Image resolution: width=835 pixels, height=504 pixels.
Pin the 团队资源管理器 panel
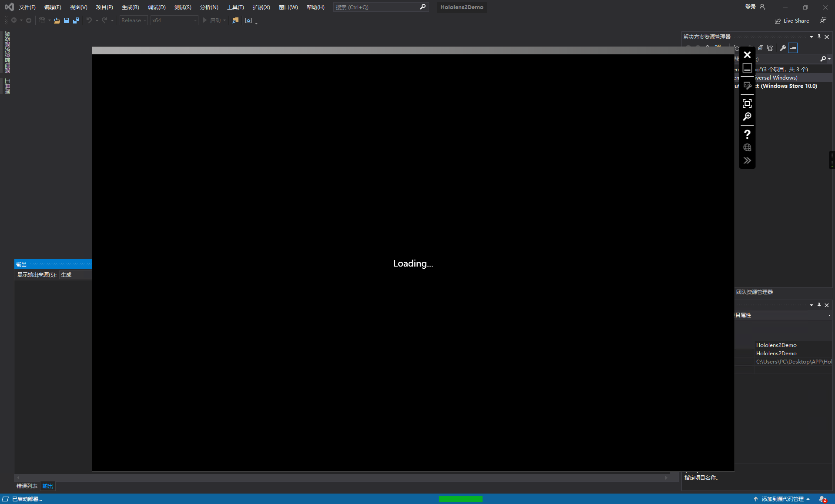pyautogui.click(x=819, y=305)
